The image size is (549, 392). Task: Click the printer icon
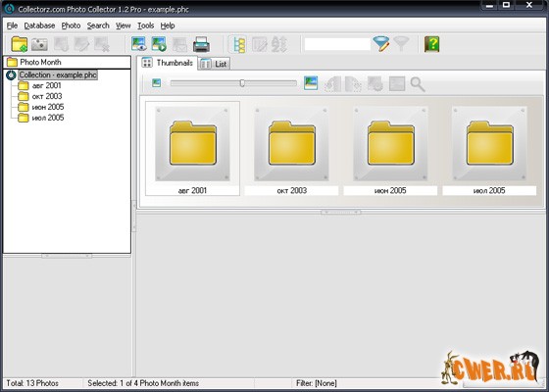point(201,44)
